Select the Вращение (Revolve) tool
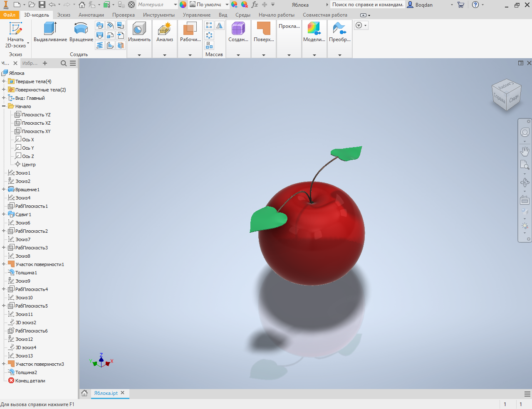 point(81,32)
